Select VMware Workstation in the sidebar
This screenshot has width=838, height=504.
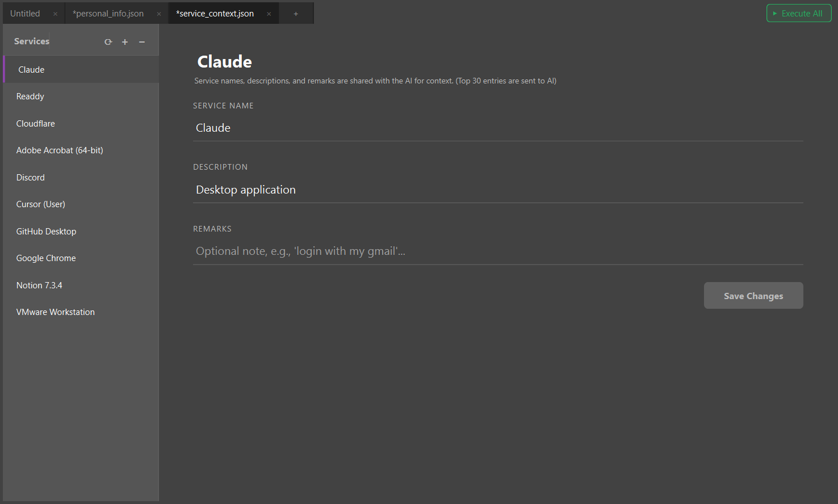tap(55, 312)
